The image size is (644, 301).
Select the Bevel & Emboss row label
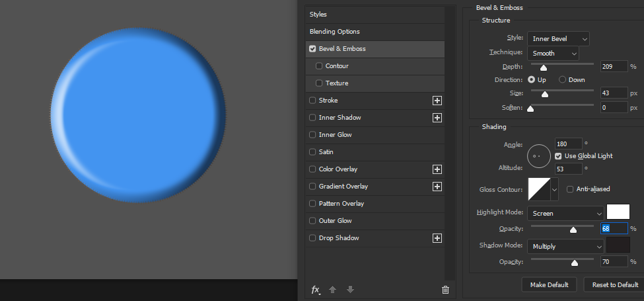point(342,48)
